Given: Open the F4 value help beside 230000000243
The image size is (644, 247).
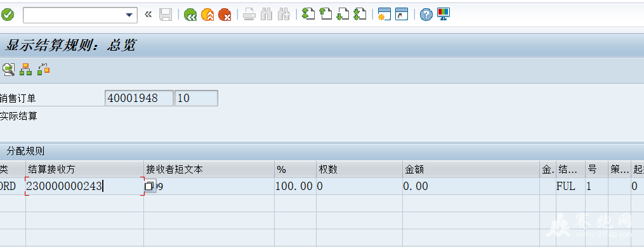Looking at the screenshot, I should 150,186.
